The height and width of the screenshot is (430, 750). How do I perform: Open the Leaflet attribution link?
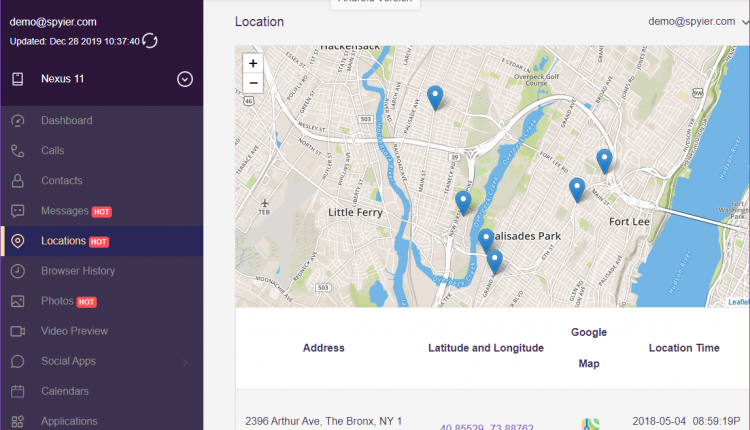pos(738,302)
